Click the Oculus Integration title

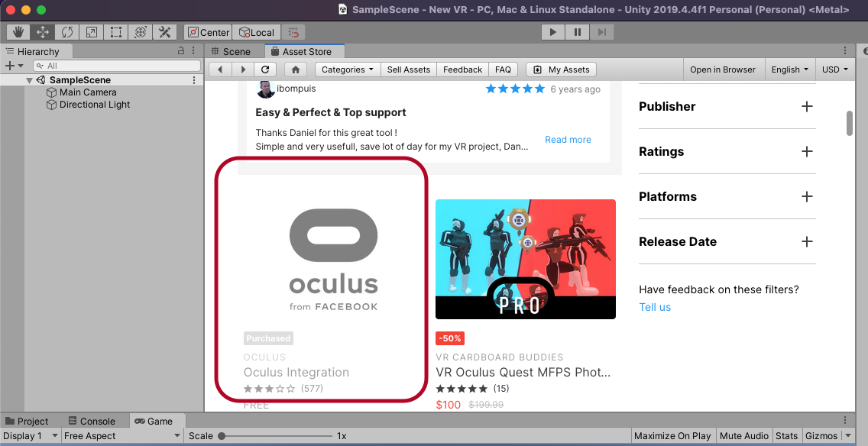296,373
